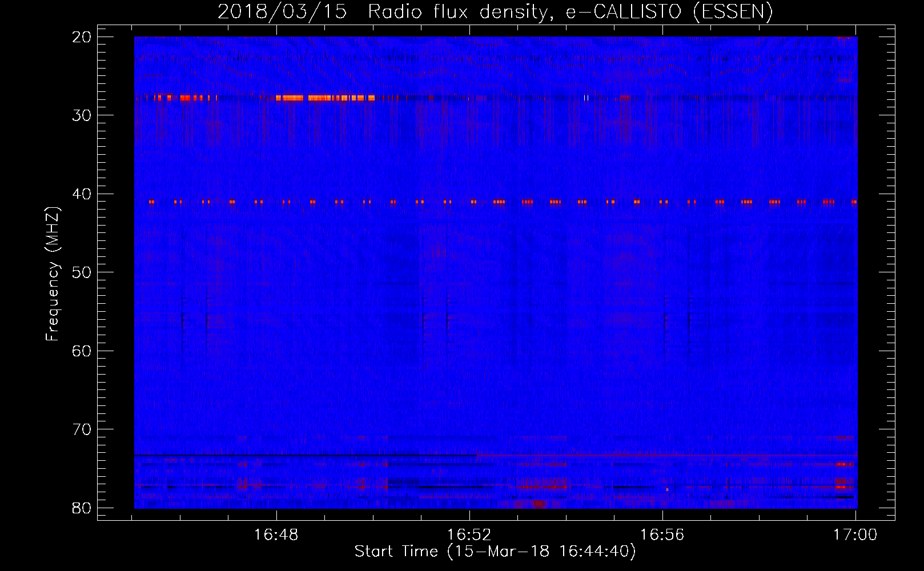The width and height of the screenshot is (924, 571).
Task: Click the "70" frequency tick label
Action: [82, 429]
